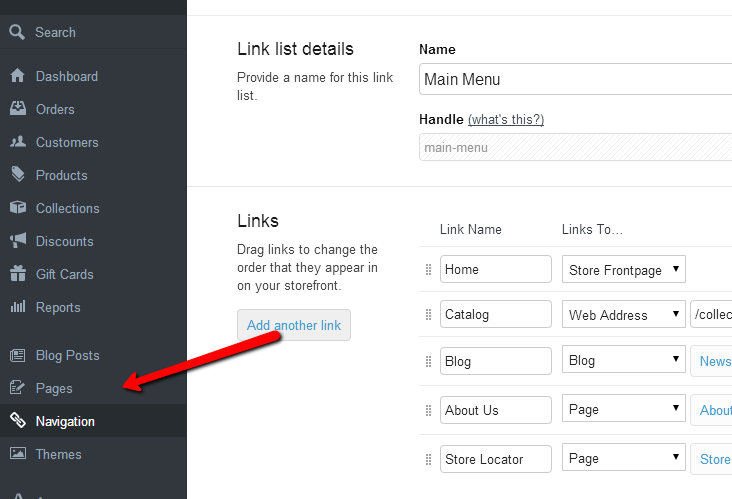732x499 pixels.
Task: Click the Main Menu name field
Action: point(576,79)
